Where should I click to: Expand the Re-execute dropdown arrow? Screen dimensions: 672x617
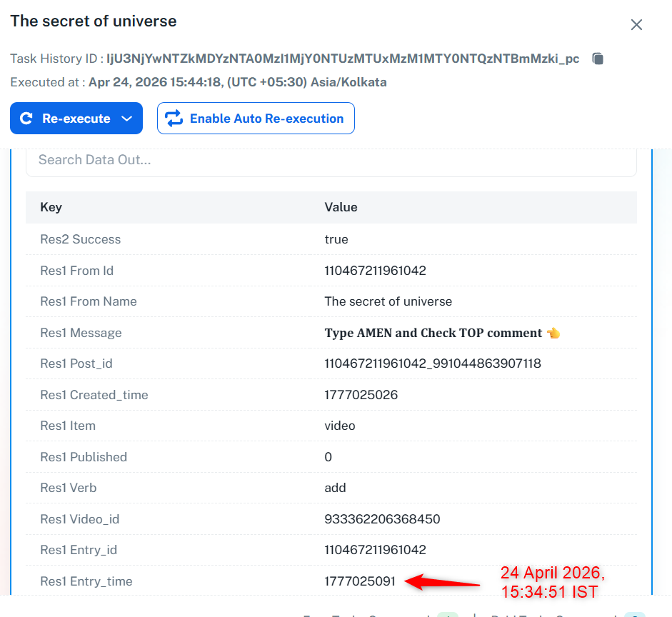coord(127,119)
